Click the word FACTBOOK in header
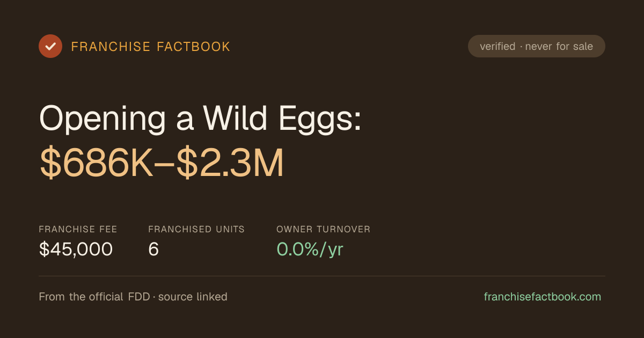This screenshot has width=644, height=338. click(193, 47)
